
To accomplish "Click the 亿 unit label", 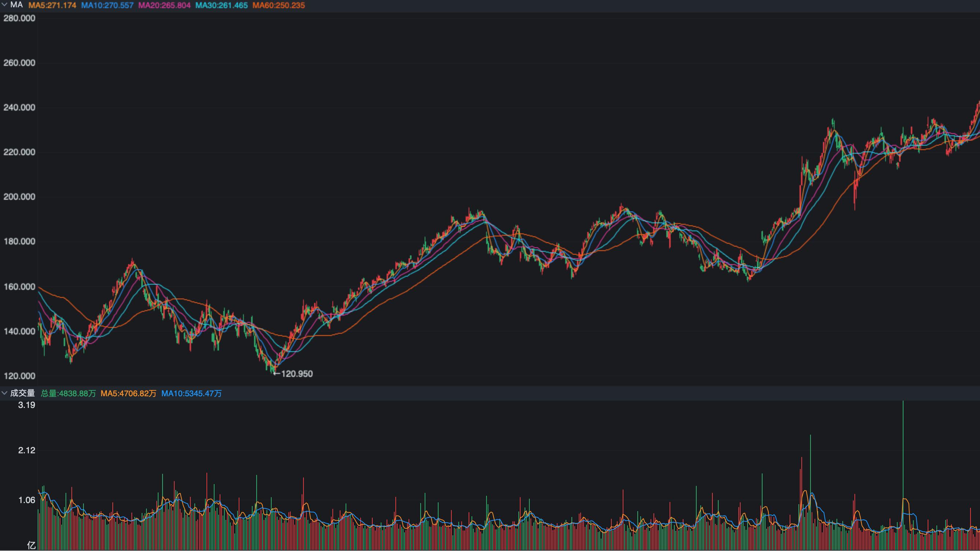I will click(x=31, y=545).
